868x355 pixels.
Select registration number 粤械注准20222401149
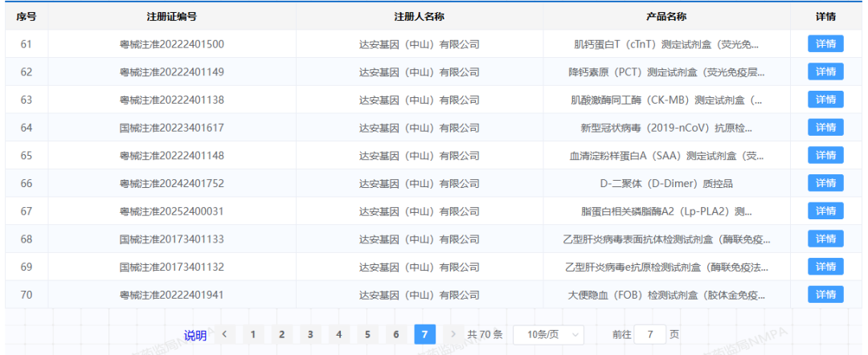[x=172, y=72]
